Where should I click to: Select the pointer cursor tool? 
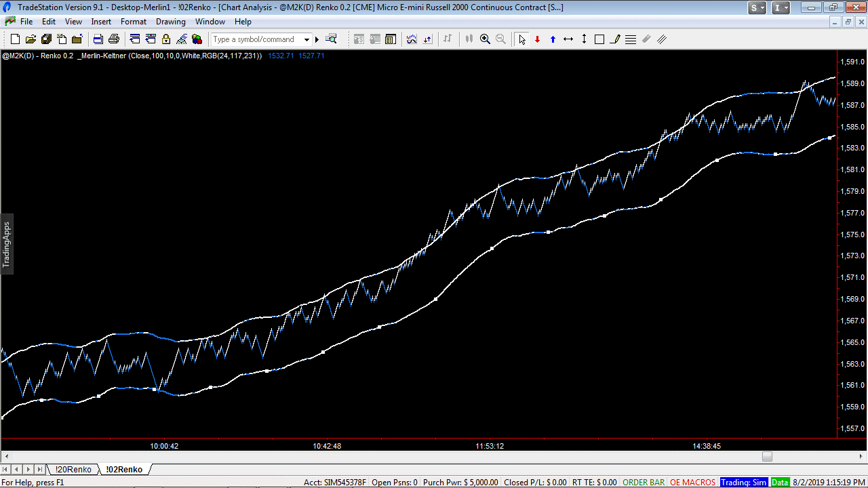click(x=521, y=39)
